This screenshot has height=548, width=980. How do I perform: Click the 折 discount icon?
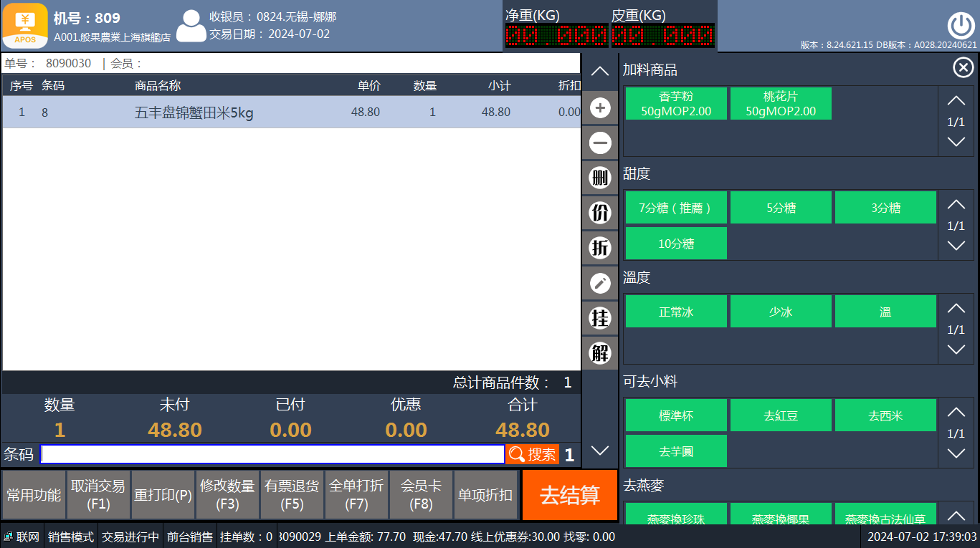click(600, 248)
